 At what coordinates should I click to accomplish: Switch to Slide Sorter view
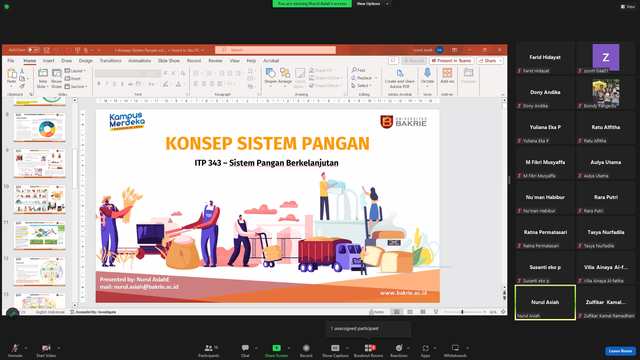410,312
